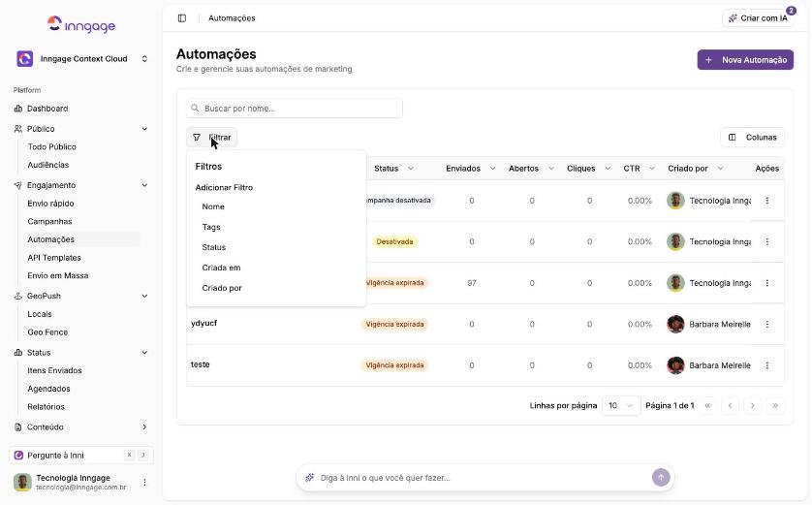Viewport: 812px width, 505px height.
Task: Focus the Buscar por nome search field
Action: tap(295, 109)
